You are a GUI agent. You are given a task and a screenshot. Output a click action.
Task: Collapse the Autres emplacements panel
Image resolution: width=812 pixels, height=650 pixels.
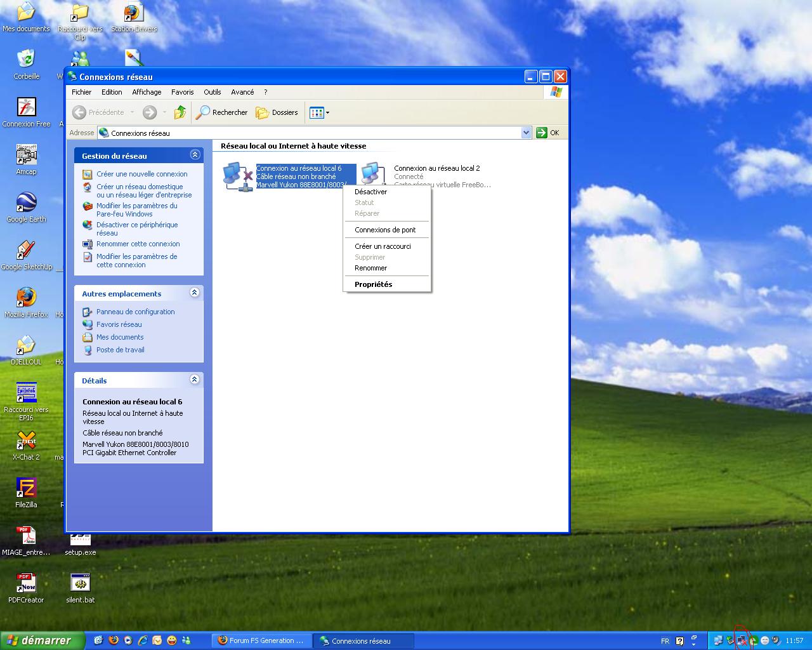pos(195,293)
